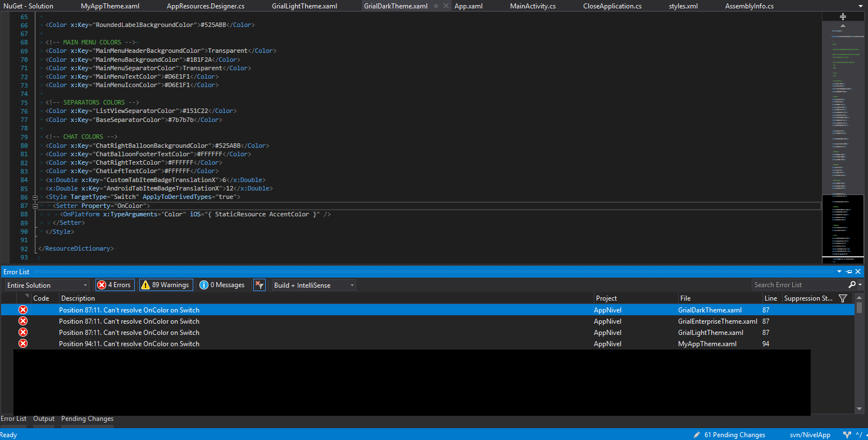Click the filter icon on Suppression State column
Viewport: 868px width, 440px height.
[x=842, y=298]
